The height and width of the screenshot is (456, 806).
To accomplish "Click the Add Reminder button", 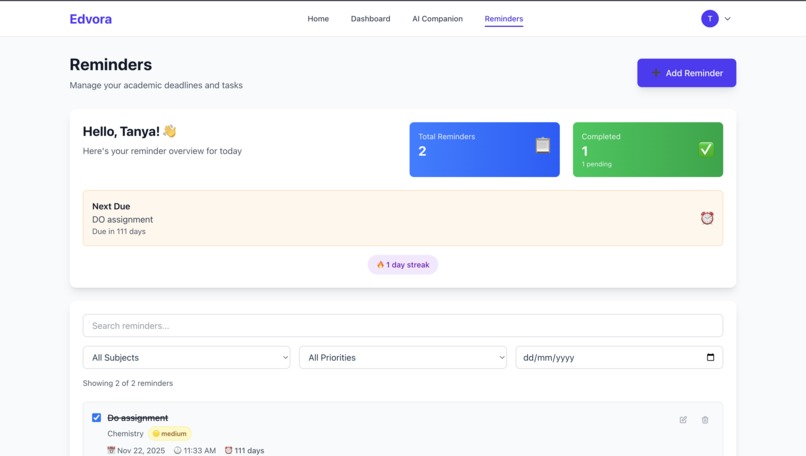I will (686, 72).
